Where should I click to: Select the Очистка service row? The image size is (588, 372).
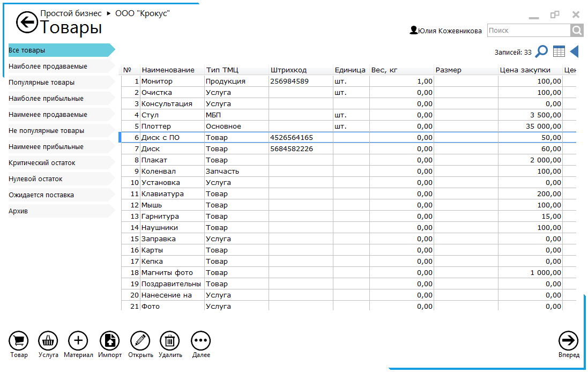click(349, 93)
